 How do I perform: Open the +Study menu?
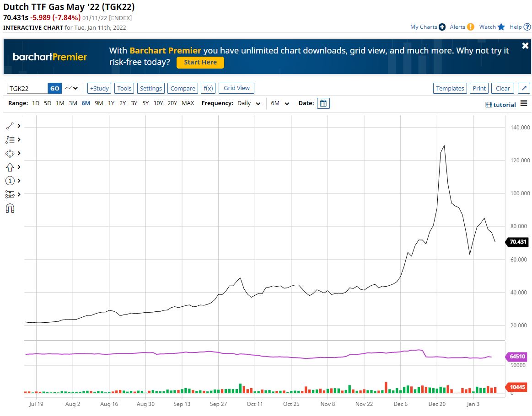coord(99,89)
